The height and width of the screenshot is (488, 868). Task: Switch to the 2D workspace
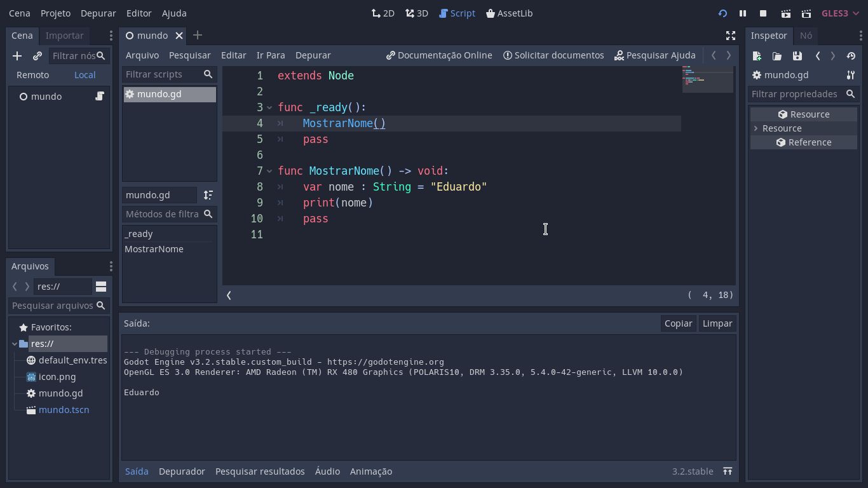(383, 13)
